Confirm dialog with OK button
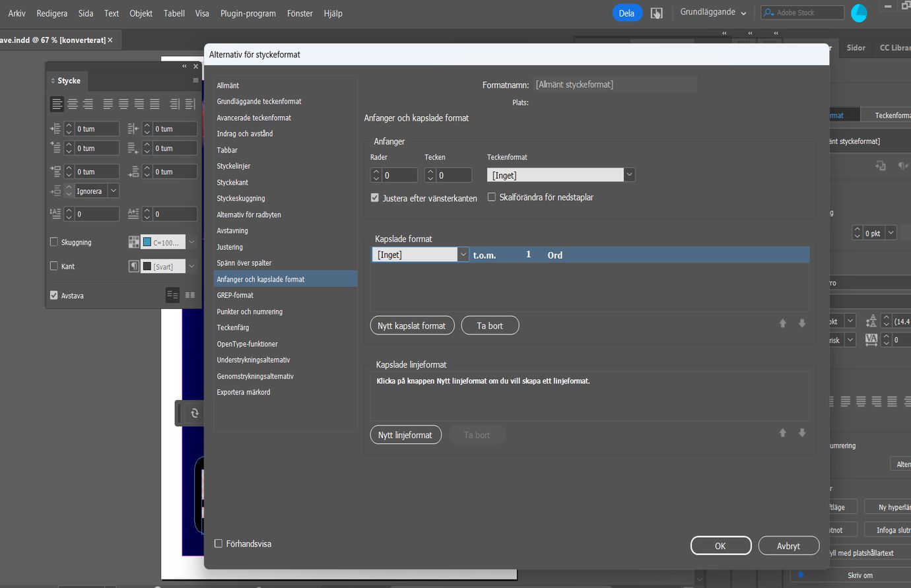Viewport: 911px width, 588px height. [x=720, y=546]
